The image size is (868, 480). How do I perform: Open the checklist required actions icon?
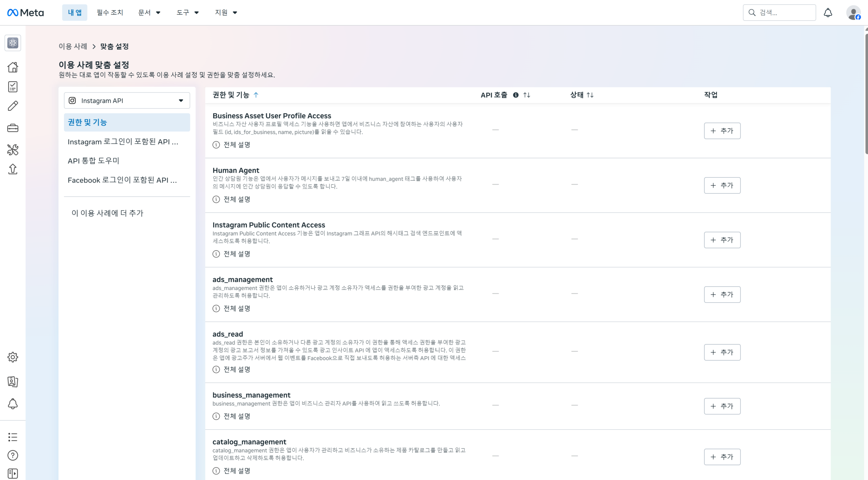[x=13, y=87]
